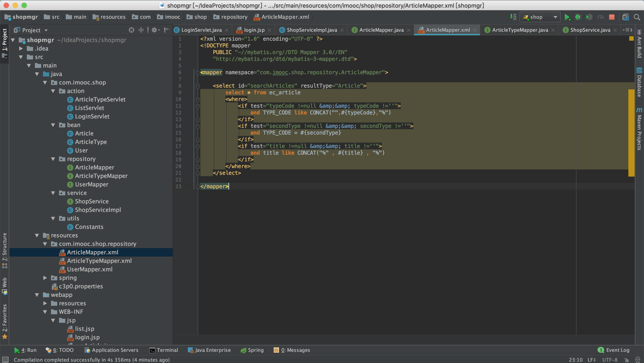Screen dimensions: 644x363
Task: Switch to the login.jsp editor tab
Action: 254,30
